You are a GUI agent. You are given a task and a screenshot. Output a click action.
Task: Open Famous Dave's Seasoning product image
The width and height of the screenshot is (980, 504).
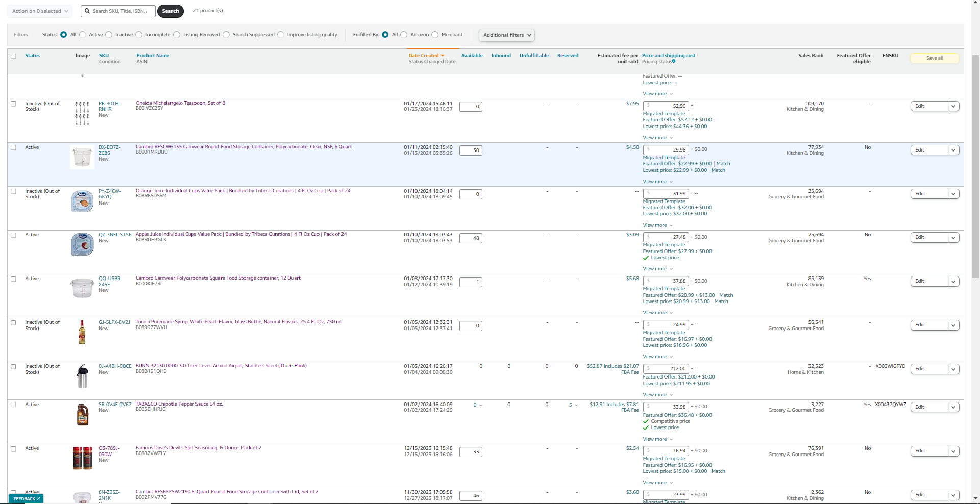coord(82,458)
